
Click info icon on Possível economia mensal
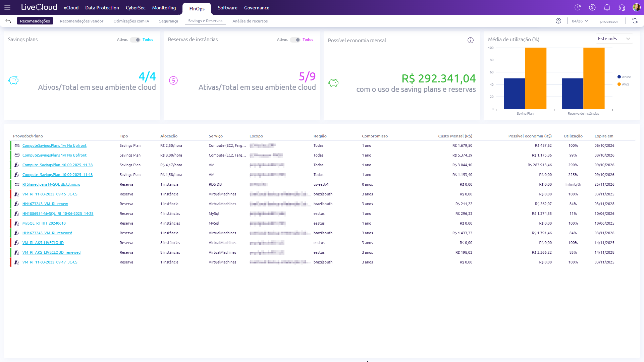(x=471, y=40)
